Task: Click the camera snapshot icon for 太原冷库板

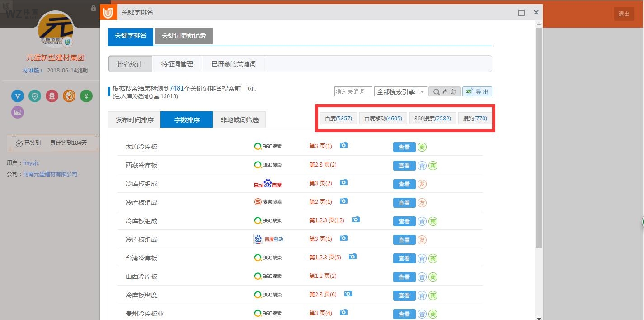Action: coord(343,145)
